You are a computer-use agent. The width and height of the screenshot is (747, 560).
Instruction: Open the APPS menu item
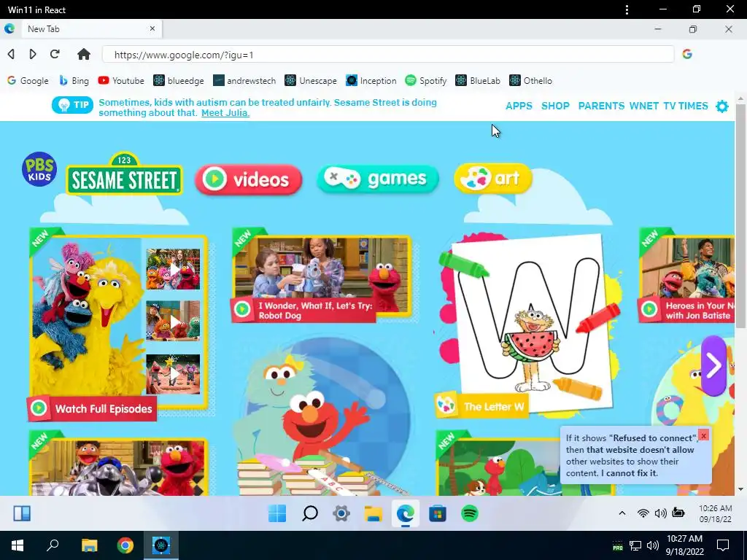pyautogui.click(x=519, y=106)
